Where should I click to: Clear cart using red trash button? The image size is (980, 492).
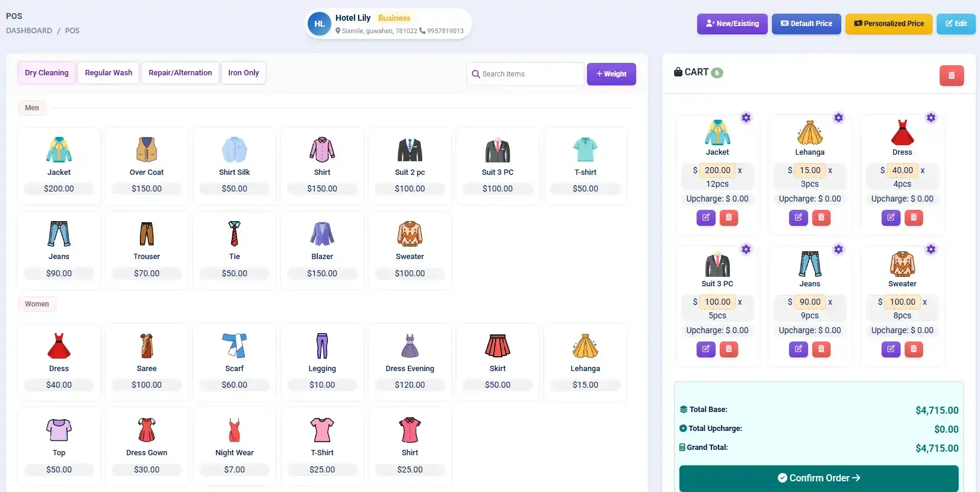pyautogui.click(x=951, y=75)
